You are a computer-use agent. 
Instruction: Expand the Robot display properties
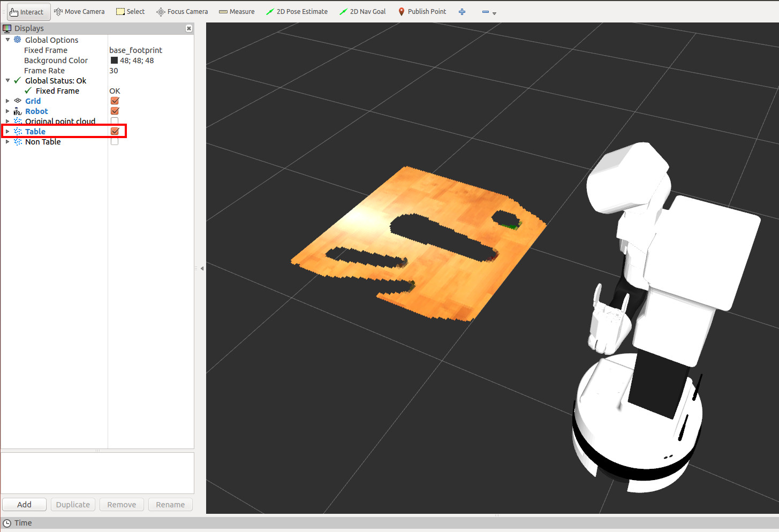tap(7, 111)
